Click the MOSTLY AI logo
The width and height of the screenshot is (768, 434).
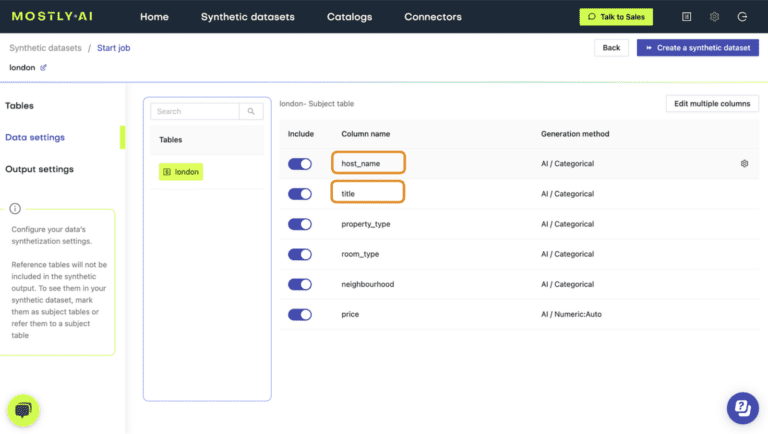point(52,16)
